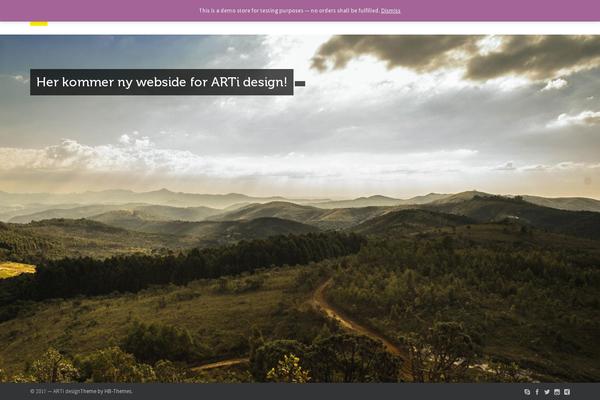Click the © 2017 copyright text
Viewport: 600px width, 400px height.
coord(38,391)
